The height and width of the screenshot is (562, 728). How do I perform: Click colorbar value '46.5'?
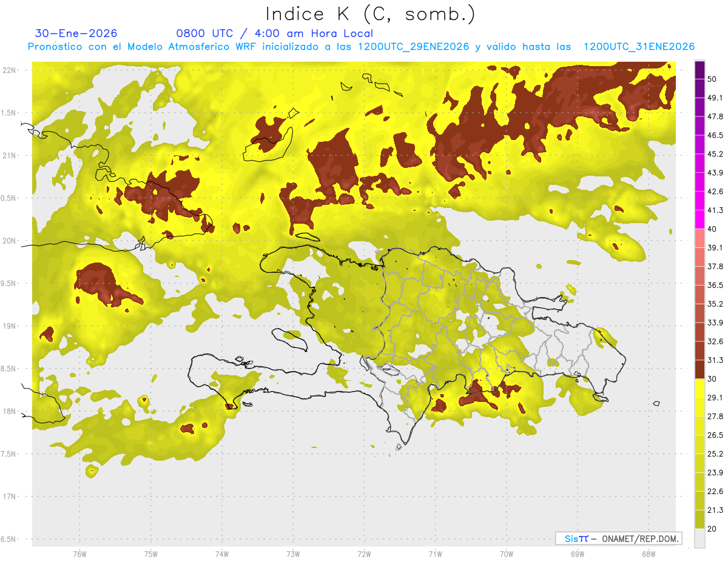pos(715,135)
